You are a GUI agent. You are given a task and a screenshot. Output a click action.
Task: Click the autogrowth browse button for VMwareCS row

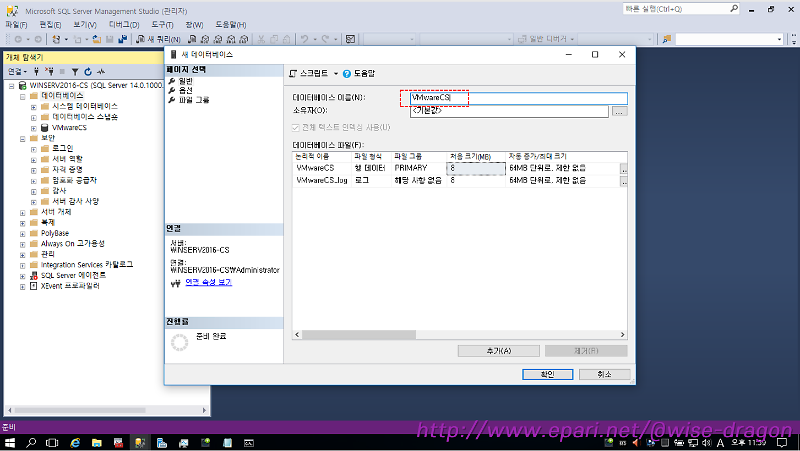[x=623, y=169]
